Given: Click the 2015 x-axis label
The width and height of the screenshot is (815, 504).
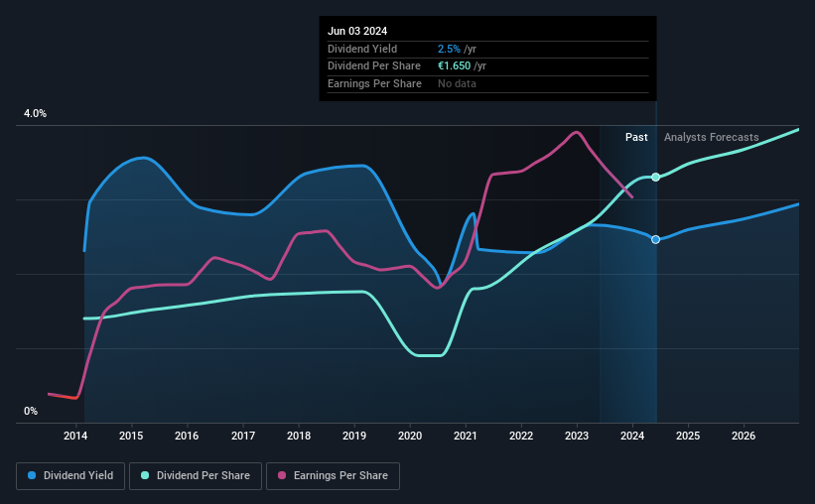Looking at the screenshot, I should (x=131, y=436).
